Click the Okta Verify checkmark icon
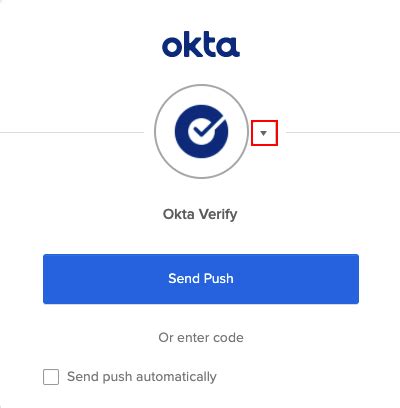The width and height of the screenshot is (400, 408). [x=202, y=131]
